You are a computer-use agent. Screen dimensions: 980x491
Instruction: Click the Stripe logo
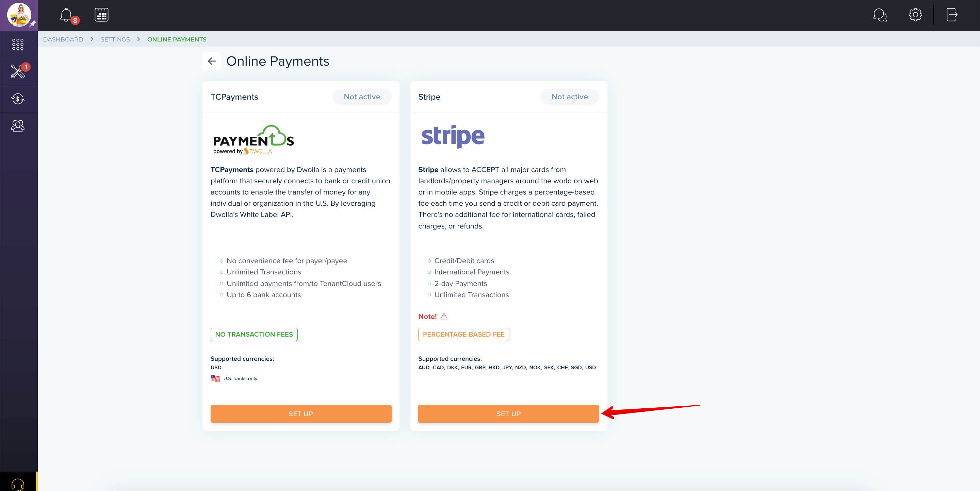coord(453,136)
